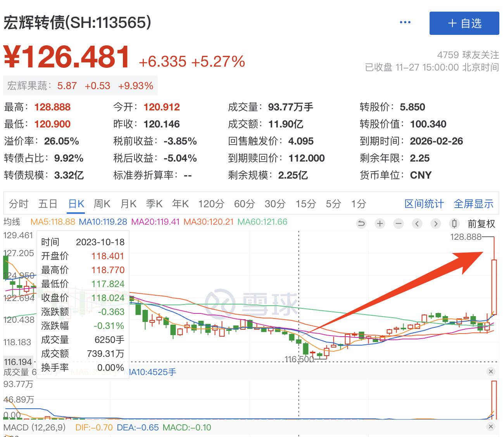Switch to the 60分 chart tab
The width and height of the screenshot is (504, 437).
[x=244, y=204]
